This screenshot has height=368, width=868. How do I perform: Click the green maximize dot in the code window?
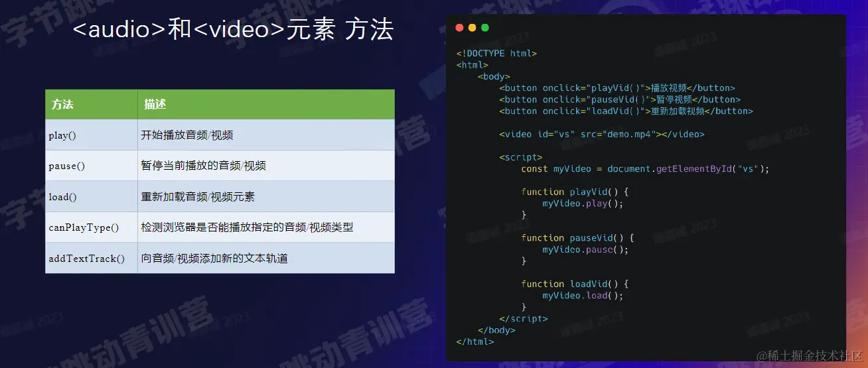pos(485,28)
